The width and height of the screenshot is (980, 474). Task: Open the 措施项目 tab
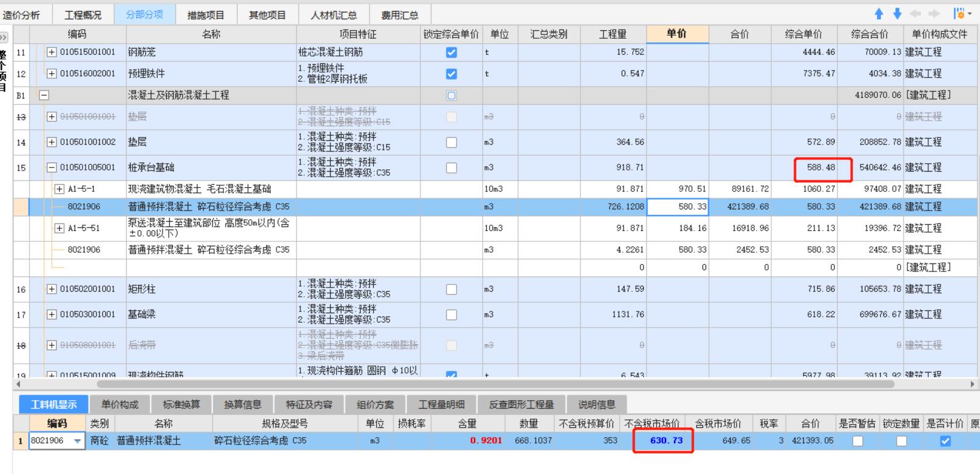coord(206,15)
